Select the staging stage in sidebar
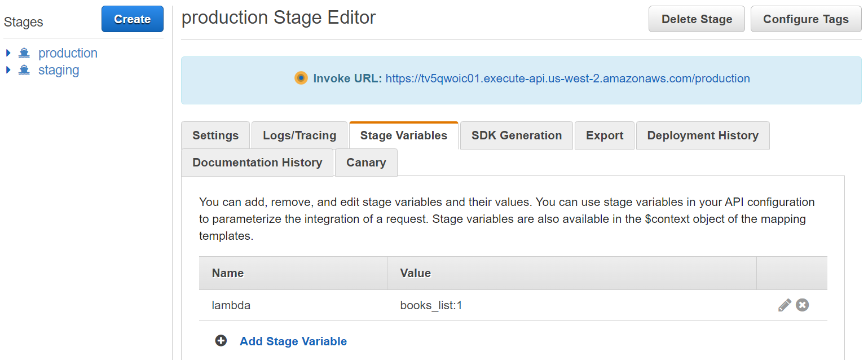868x360 pixels. click(x=59, y=70)
